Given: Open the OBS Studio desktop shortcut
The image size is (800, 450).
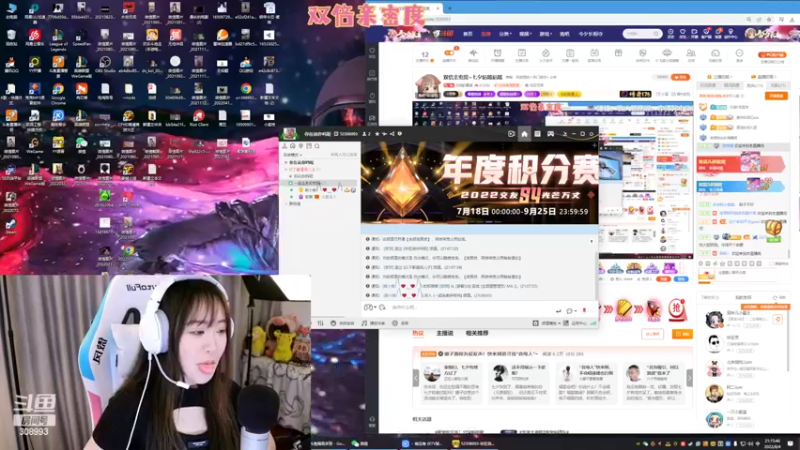Looking at the screenshot, I should click(105, 66).
